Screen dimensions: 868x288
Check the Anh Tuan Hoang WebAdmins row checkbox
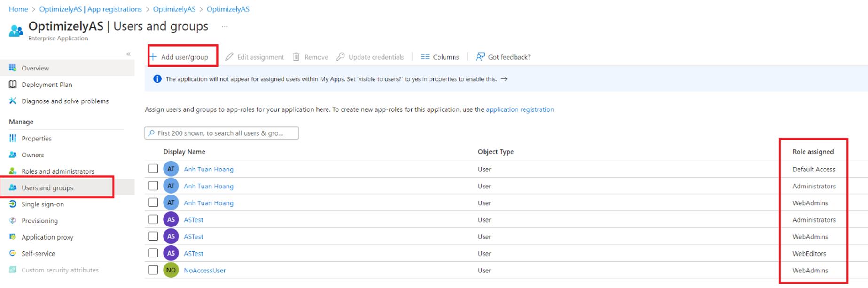(153, 202)
